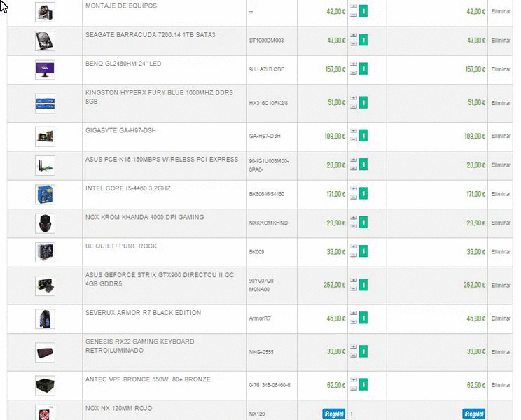Increase quantity of Asus PCE-N15 wireless card

354,160
